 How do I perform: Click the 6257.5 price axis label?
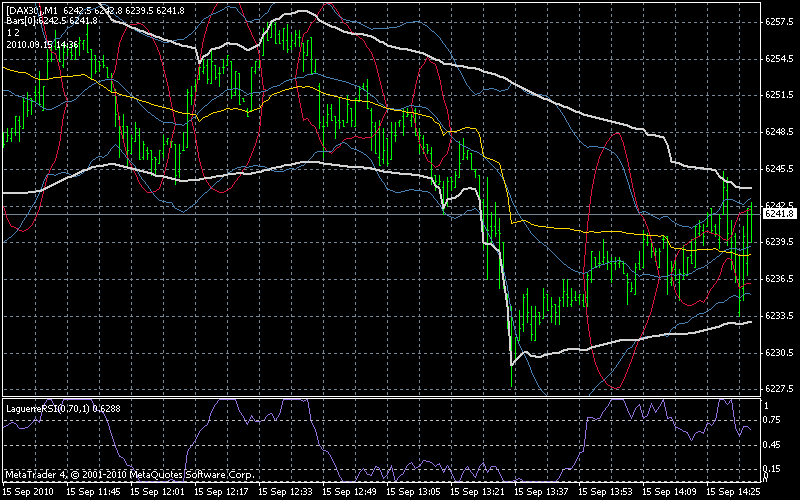779,22
